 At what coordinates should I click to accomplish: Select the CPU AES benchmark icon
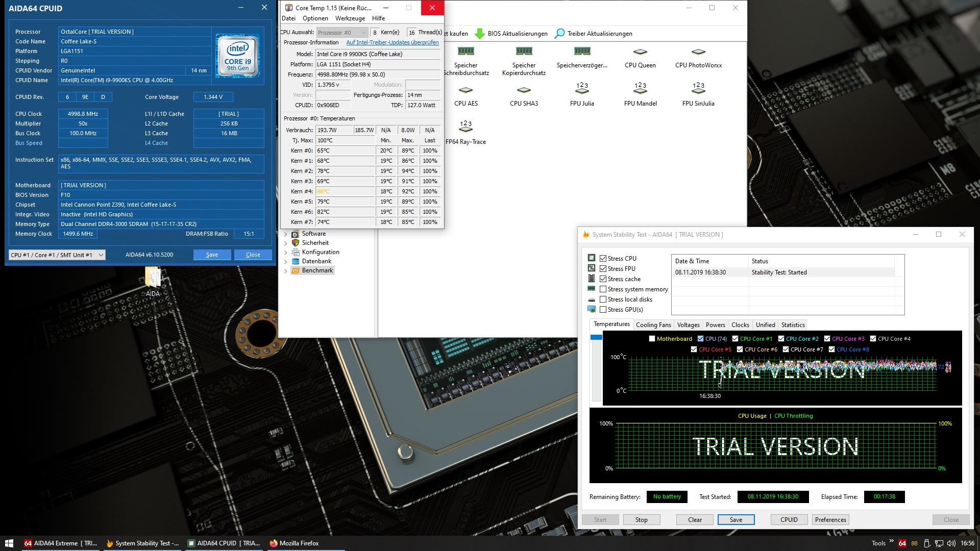click(x=465, y=90)
